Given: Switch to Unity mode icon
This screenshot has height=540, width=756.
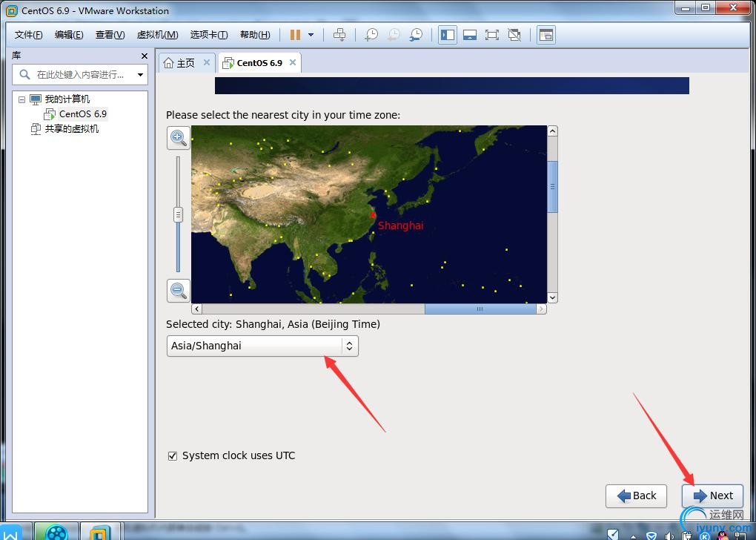Looking at the screenshot, I should (514, 35).
